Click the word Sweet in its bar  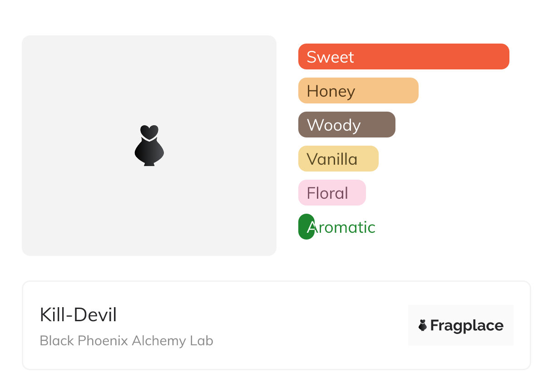tap(330, 57)
